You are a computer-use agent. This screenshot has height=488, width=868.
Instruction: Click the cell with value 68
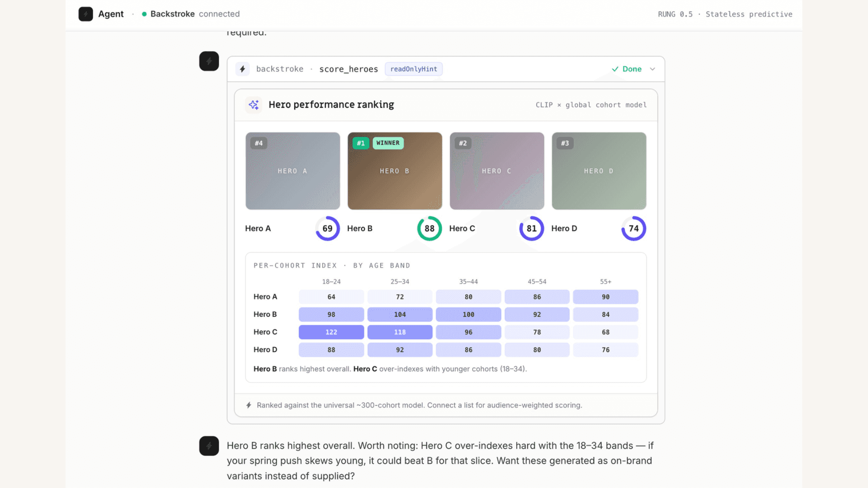tap(606, 332)
